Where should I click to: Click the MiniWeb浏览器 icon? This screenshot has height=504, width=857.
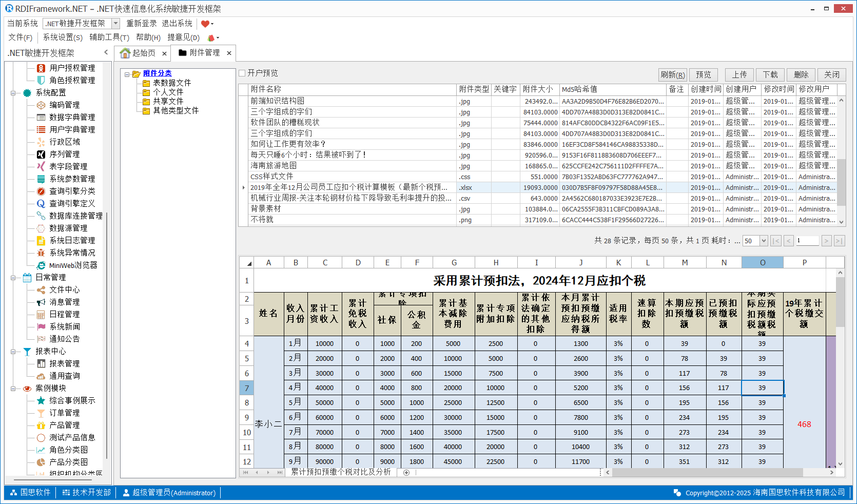(41, 265)
